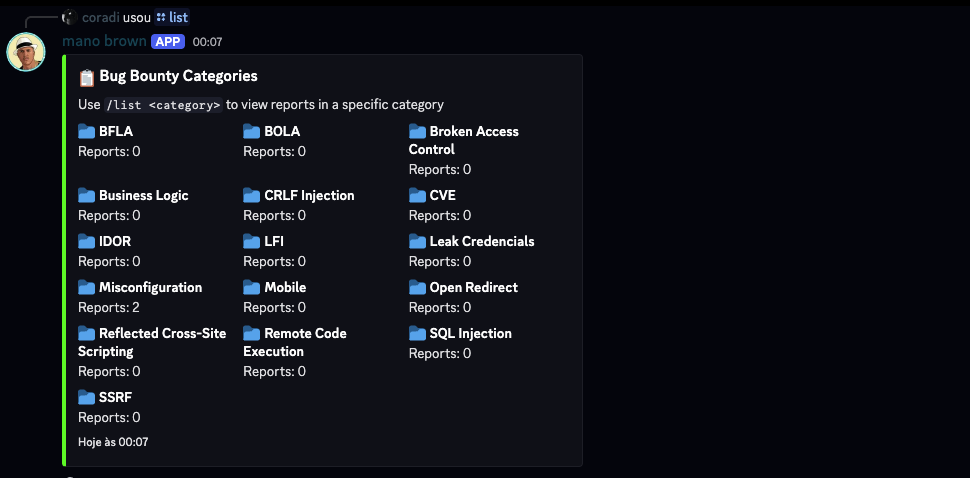This screenshot has height=478, width=970.
Task: Click the Hoje às 00:07 embed footer
Action: (x=113, y=441)
